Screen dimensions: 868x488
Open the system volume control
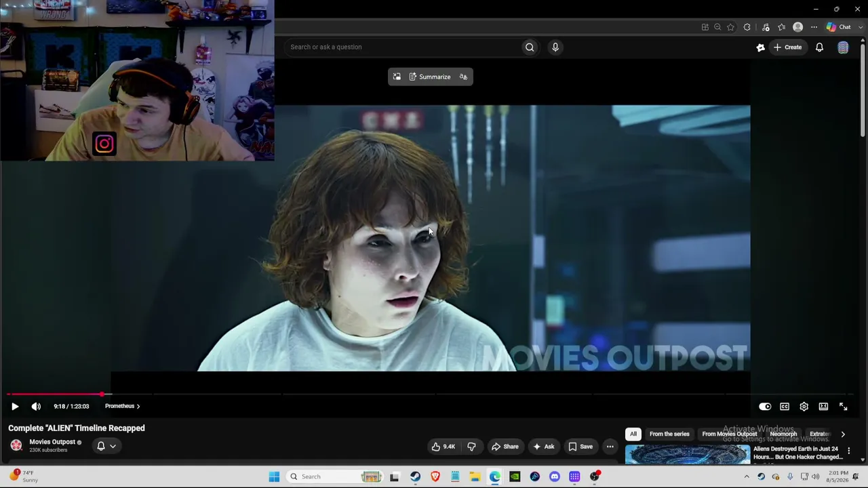tap(817, 476)
